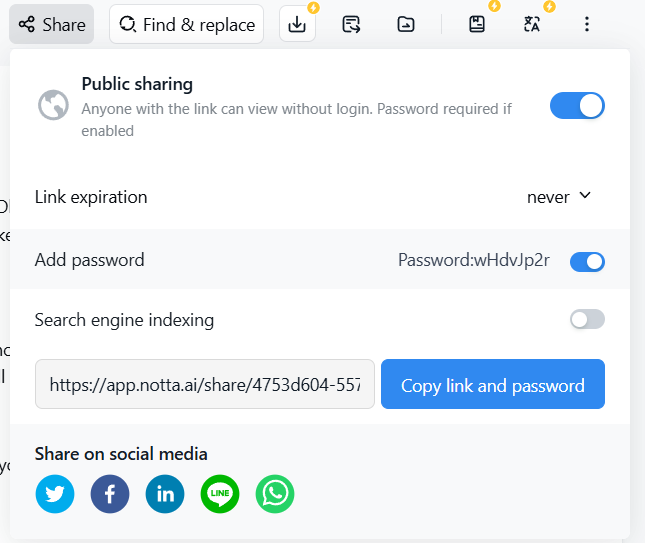Click the transcript list arrow icon
Image resolution: width=645 pixels, height=543 pixels.
pyautogui.click(x=351, y=24)
